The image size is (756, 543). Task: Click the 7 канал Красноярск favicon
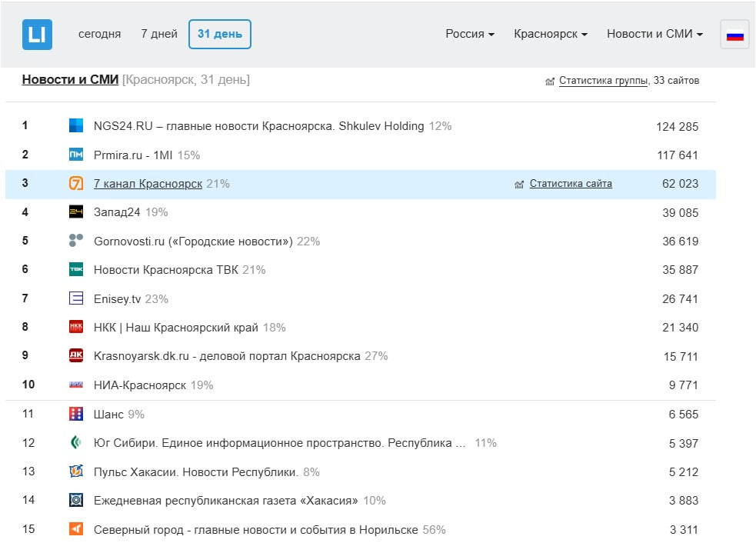[76, 183]
